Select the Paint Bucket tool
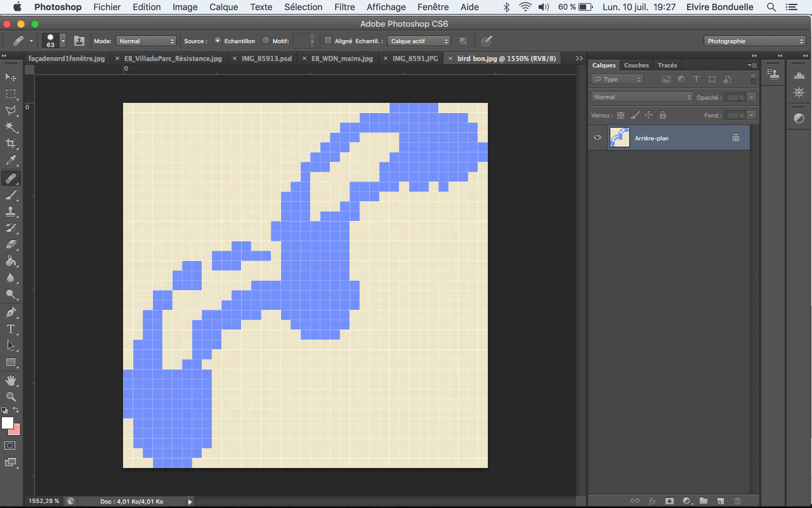This screenshot has width=812, height=508. tap(11, 261)
